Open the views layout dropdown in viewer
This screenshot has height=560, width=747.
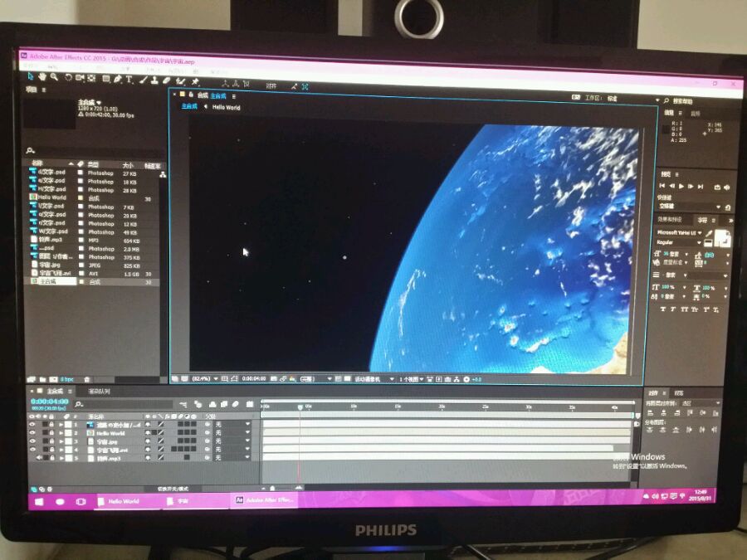412,379
